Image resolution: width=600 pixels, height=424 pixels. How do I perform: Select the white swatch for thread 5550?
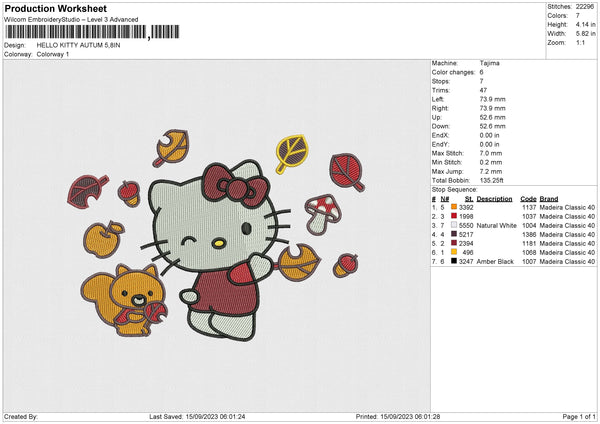click(454, 225)
